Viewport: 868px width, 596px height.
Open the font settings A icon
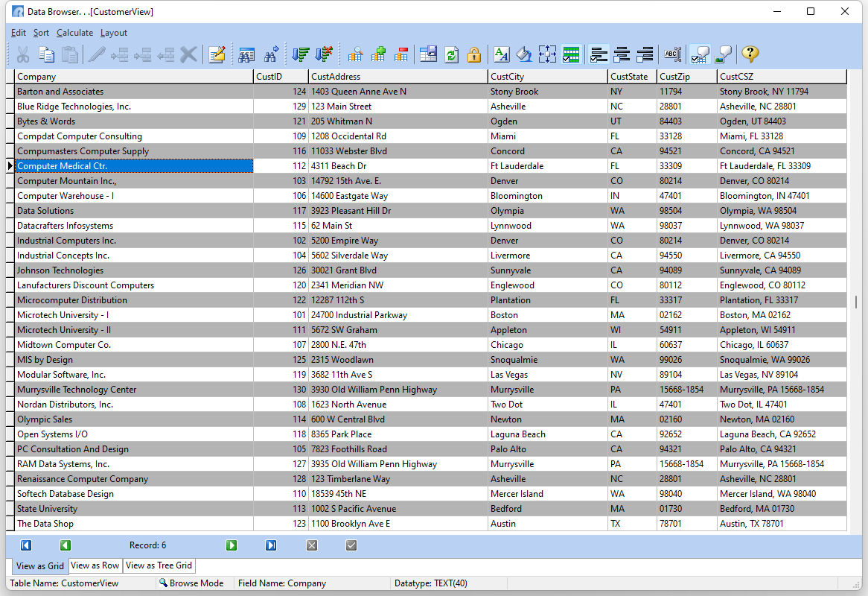pyautogui.click(x=501, y=54)
